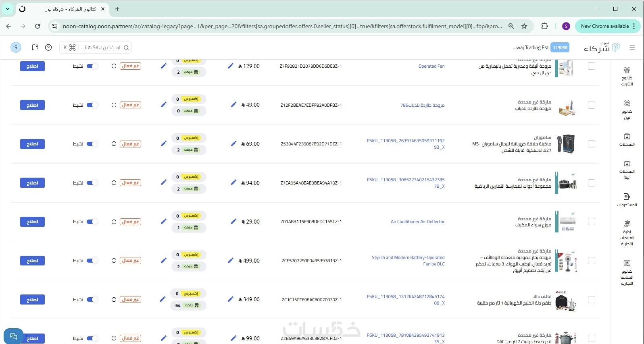This screenshot has width=644, height=344.
Task: Edit stock pencil in the 349.00 row
Action: [163, 299]
